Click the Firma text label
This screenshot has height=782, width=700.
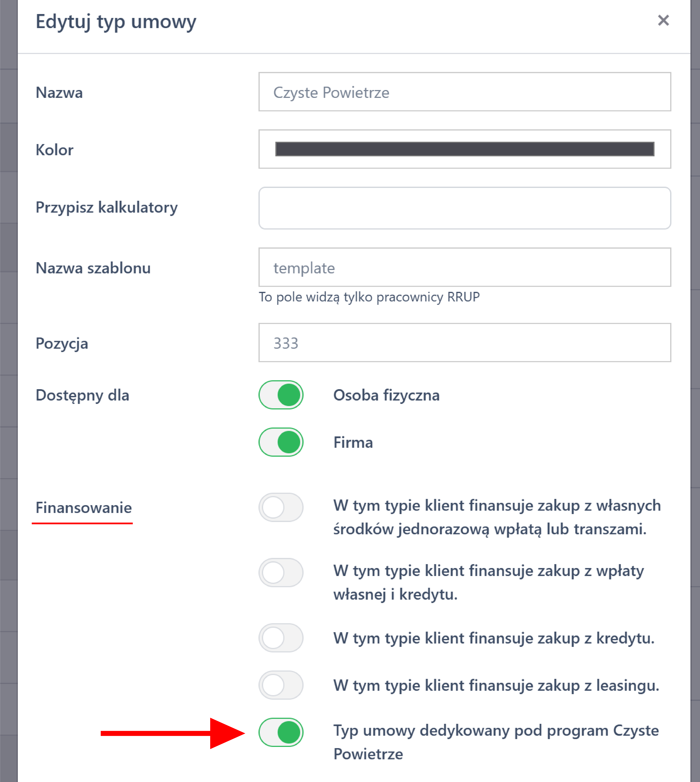(353, 442)
